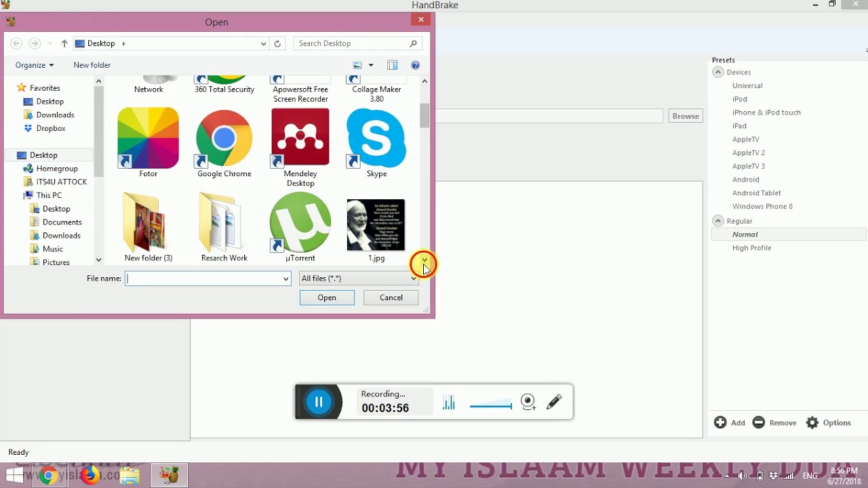Open the Windows Start button

[14, 475]
